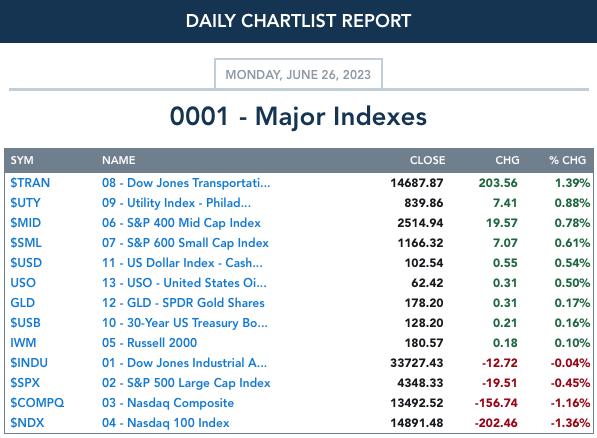
Task: Open the GLD ticker link
Action: point(22,303)
